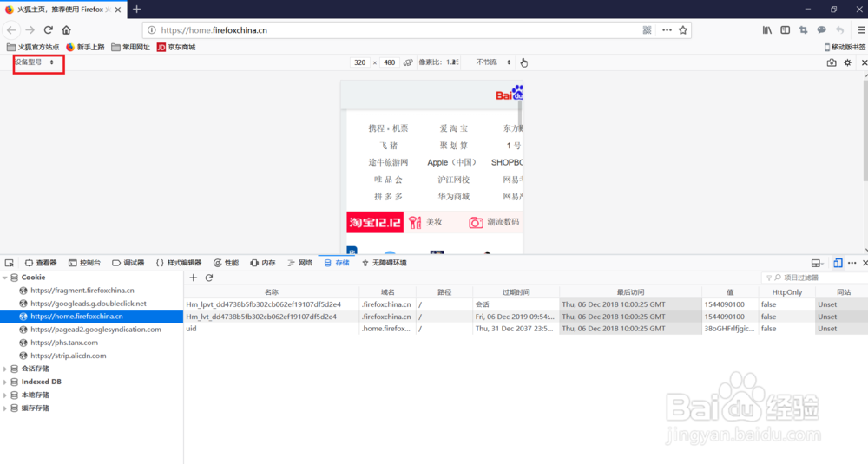Close responsive design mode
The width and height of the screenshot is (868, 464).
click(x=865, y=62)
